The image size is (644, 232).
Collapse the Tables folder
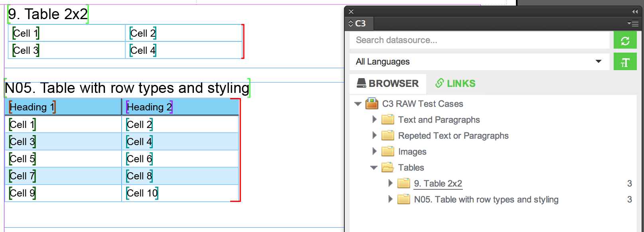(374, 168)
